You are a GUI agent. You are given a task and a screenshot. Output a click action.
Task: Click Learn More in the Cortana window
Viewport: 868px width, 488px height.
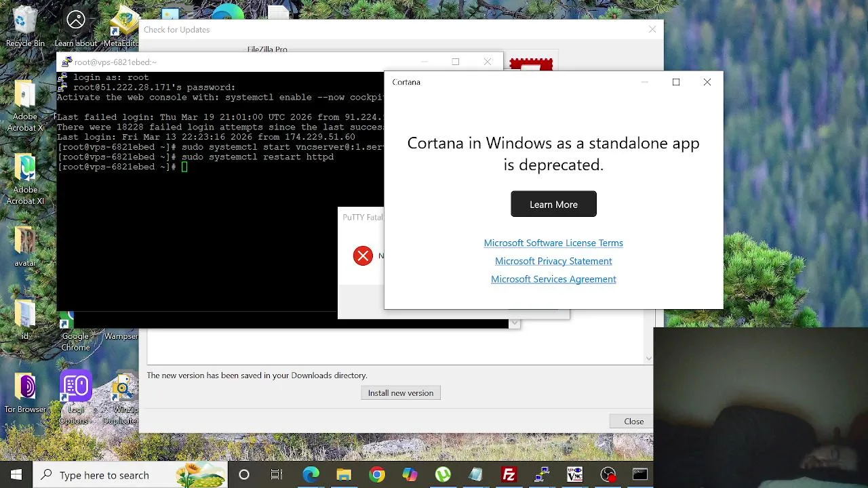[553, 204]
